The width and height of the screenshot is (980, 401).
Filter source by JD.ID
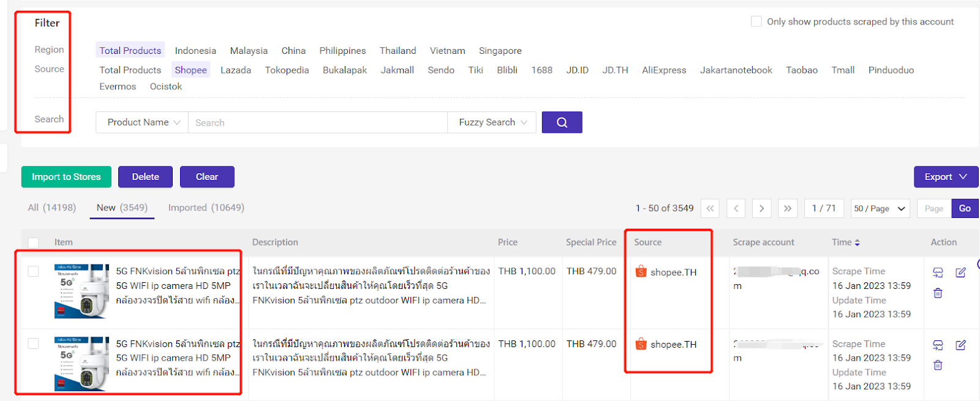coord(577,70)
